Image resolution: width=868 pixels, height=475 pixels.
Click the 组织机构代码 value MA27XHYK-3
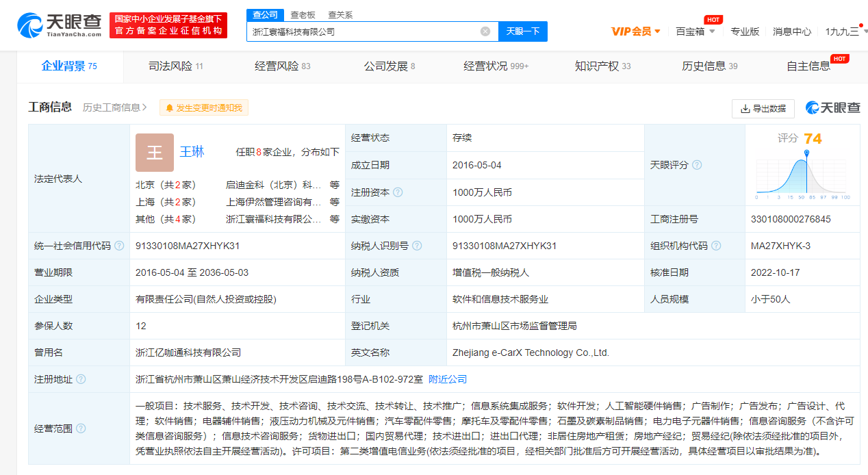[780, 246]
